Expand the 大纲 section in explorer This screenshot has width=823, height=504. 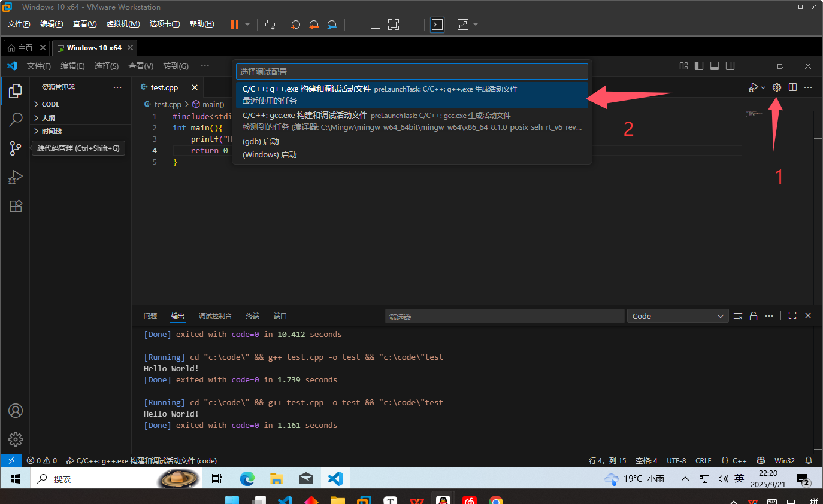pyautogui.click(x=49, y=118)
